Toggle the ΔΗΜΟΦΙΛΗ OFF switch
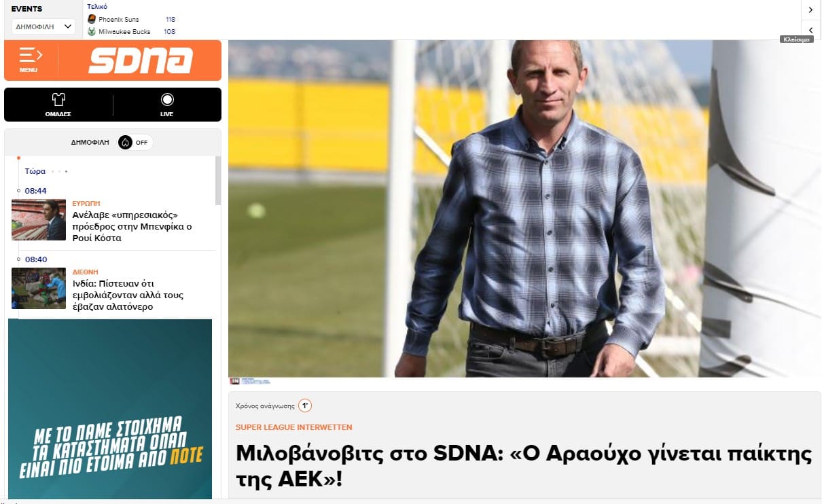 [x=135, y=143]
